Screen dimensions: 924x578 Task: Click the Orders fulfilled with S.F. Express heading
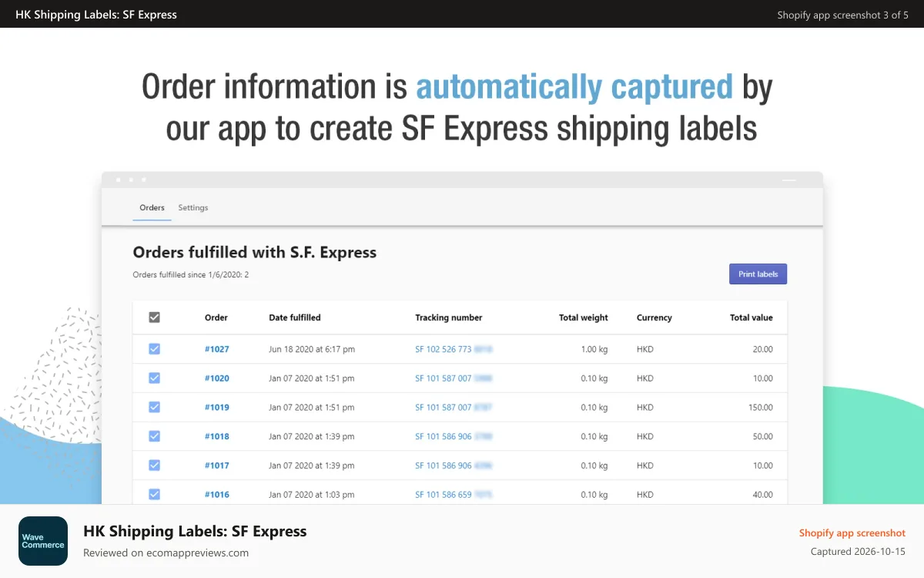click(255, 252)
